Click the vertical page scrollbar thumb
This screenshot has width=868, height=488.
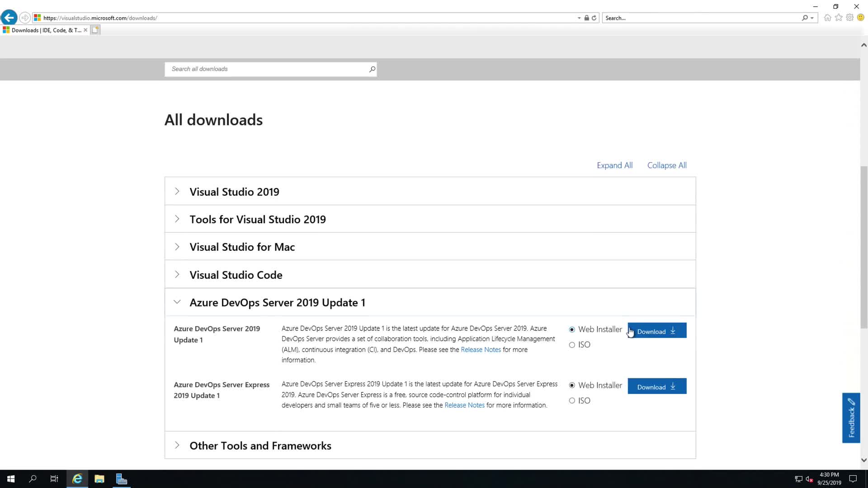click(x=863, y=248)
